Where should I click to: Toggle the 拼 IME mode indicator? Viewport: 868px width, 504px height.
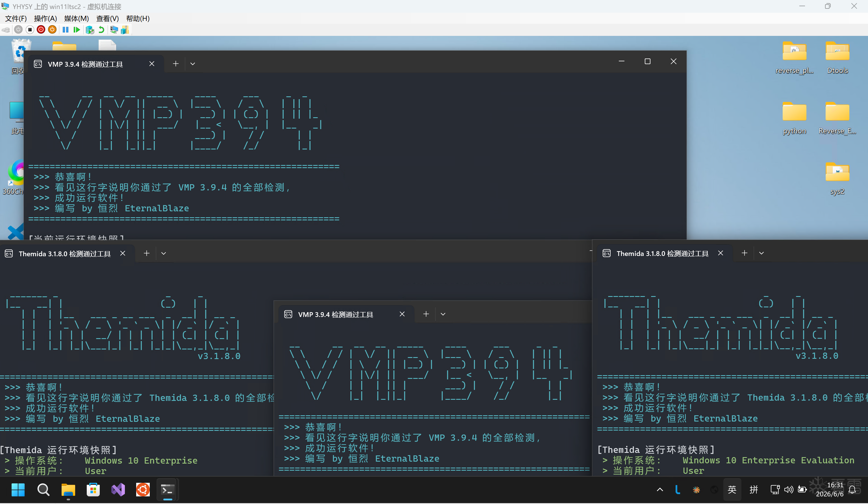point(754,490)
